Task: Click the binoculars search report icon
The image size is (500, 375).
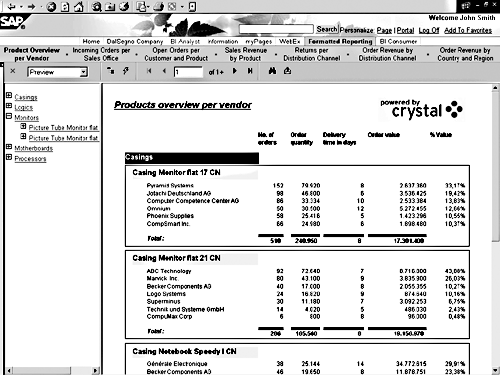Action: 272,71
